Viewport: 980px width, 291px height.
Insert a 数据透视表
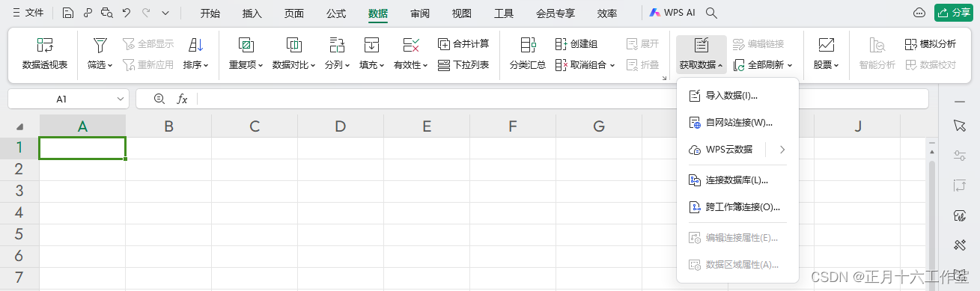[x=45, y=54]
